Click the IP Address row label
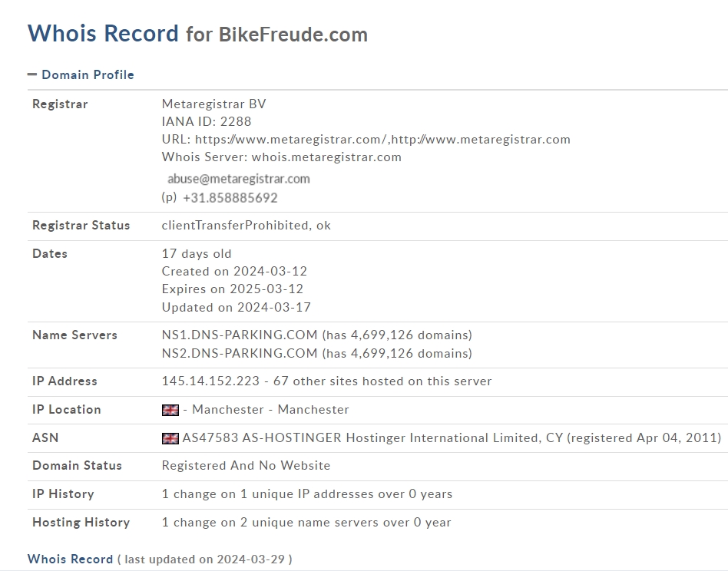The image size is (728, 571). pyautogui.click(x=65, y=381)
